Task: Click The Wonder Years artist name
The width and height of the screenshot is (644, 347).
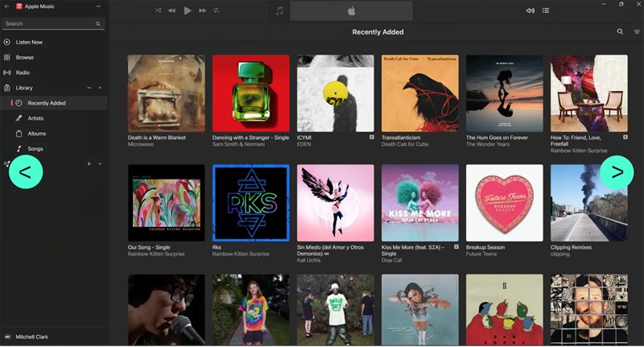Action: click(x=488, y=145)
